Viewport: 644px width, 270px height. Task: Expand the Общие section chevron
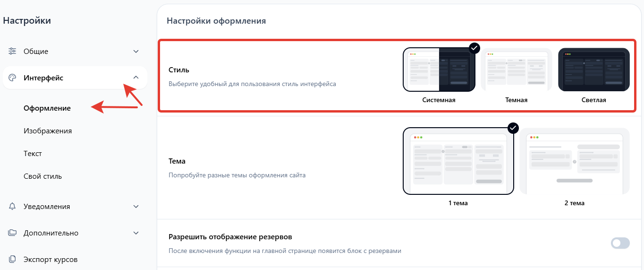click(136, 51)
